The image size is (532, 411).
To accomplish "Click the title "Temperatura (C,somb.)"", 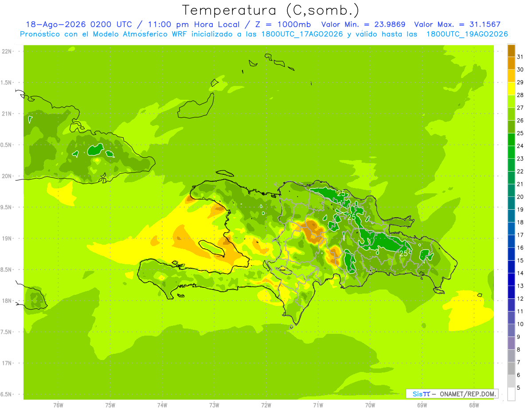I will [x=271, y=10].
